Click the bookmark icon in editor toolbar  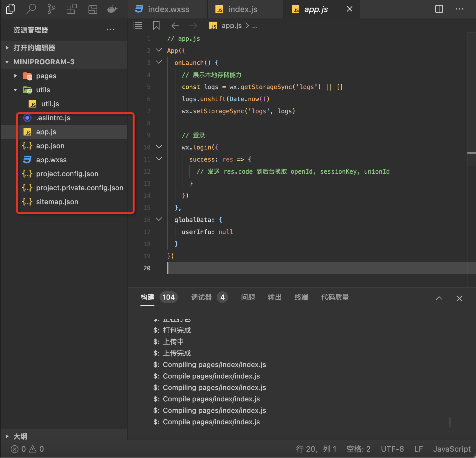tap(156, 26)
